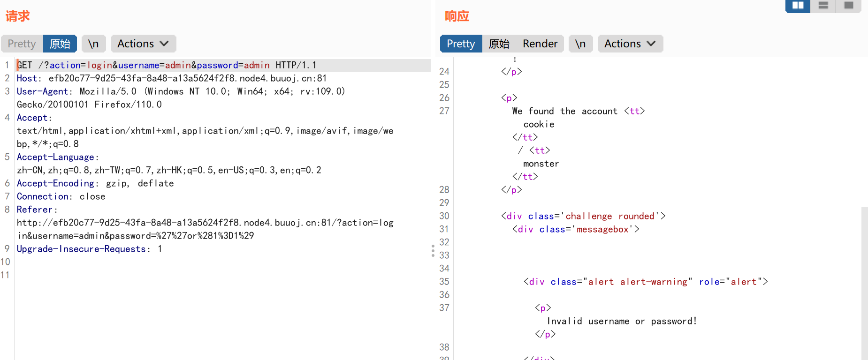Open the request panel Actions dropdown
The height and width of the screenshot is (360, 868).
coord(143,44)
